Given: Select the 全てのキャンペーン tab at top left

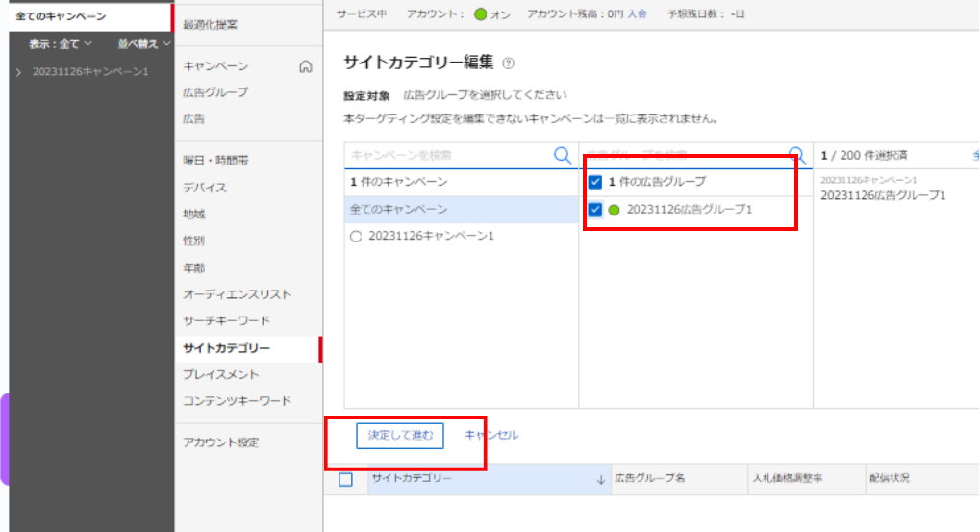Looking at the screenshot, I should (x=62, y=16).
